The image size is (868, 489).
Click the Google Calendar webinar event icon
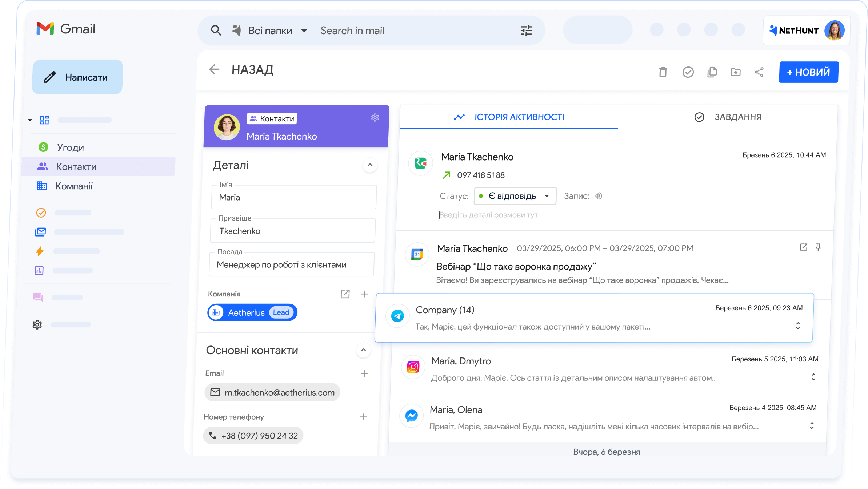pyautogui.click(x=417, y=254)
